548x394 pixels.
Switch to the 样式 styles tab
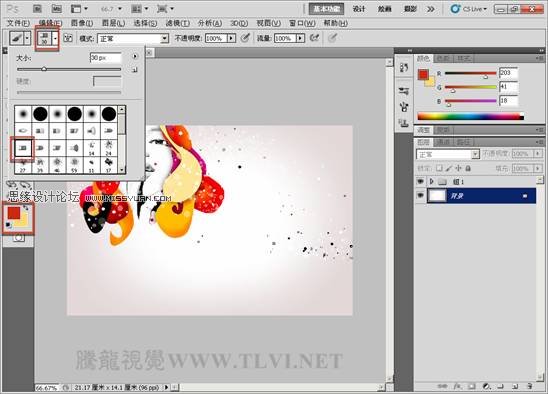464,58
